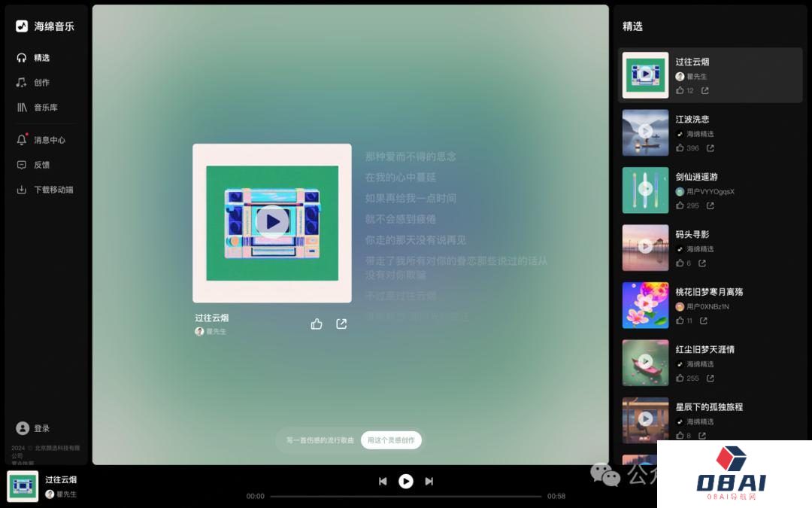The height and width of the screenshot is (508, 812).
Task: Like the song 红尘旧梦天涯情
Action: [680, 378]
